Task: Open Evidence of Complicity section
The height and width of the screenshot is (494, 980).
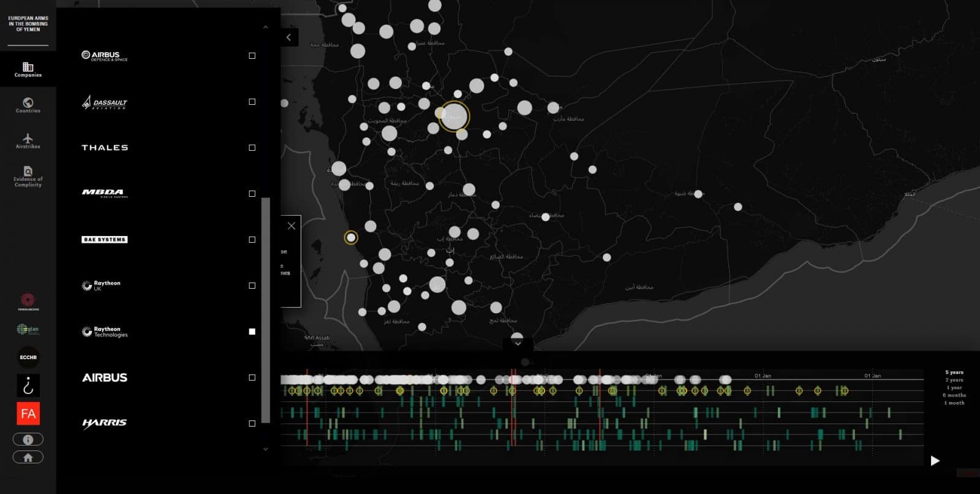Action: tap(28, 177)
